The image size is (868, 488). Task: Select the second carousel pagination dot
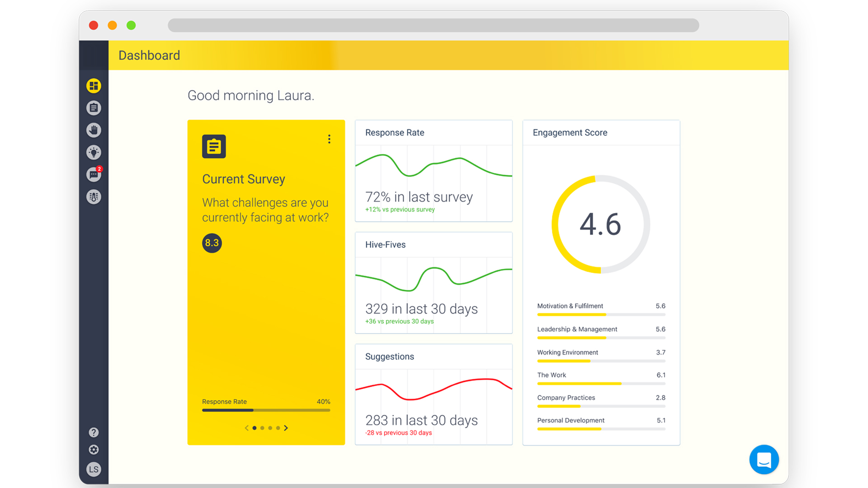coord(262,428)
